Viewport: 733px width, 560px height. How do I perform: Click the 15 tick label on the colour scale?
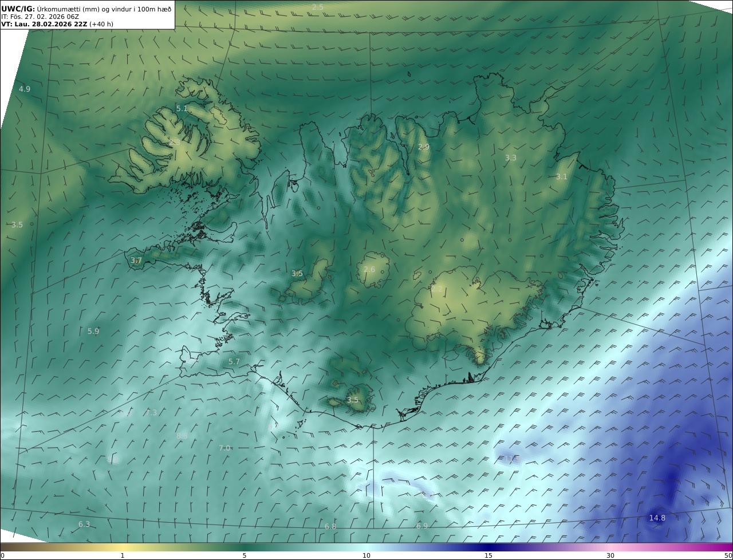coord(488,555)
